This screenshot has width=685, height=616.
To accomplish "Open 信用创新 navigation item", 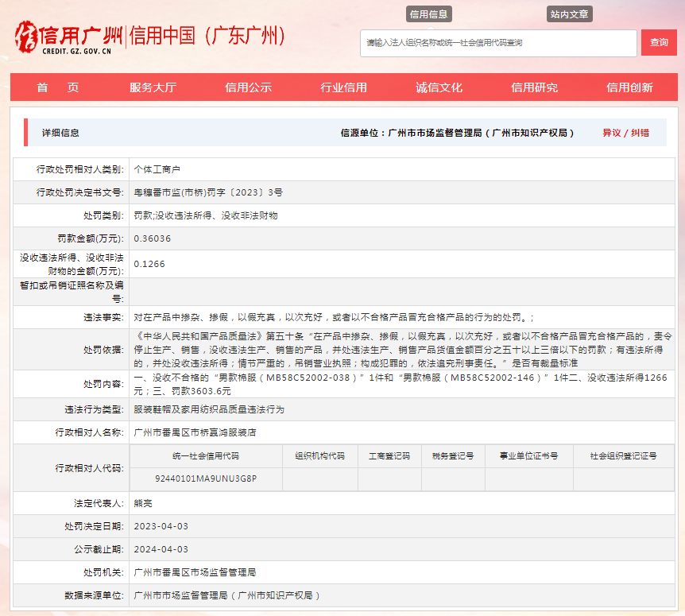I will 629,87.
